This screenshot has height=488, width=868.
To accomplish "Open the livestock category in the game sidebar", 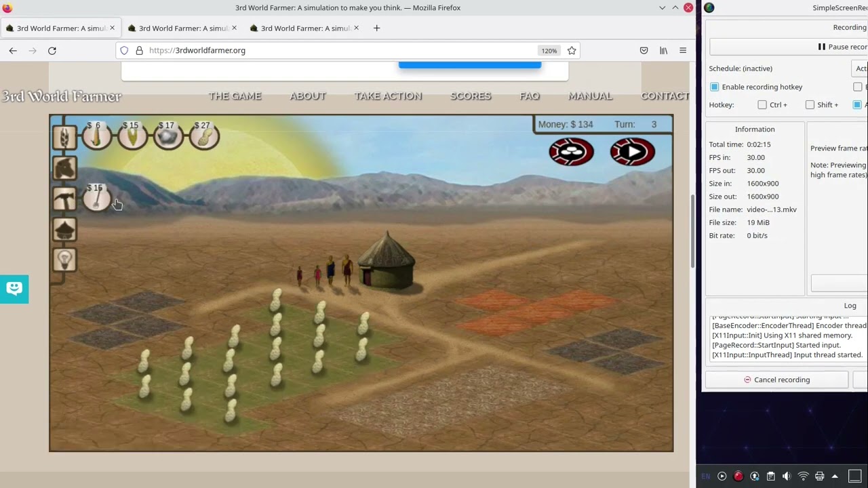I will pyautogui.click(x=64, y=167).
